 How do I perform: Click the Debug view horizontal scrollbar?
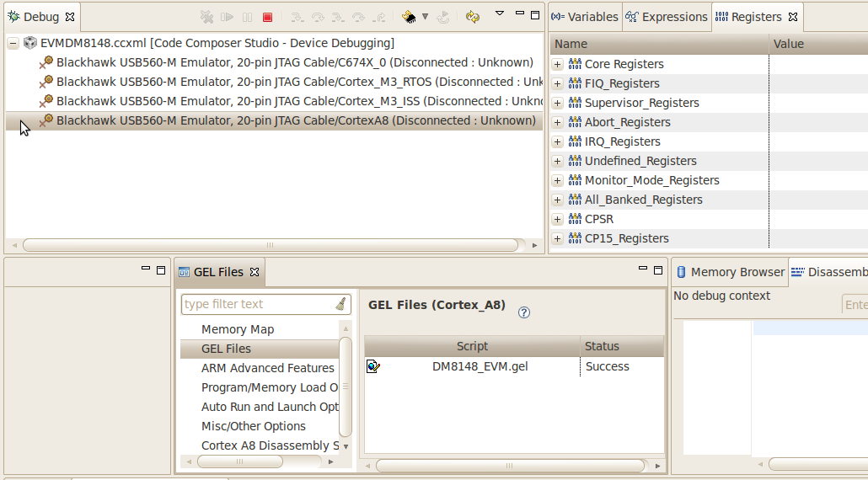pyautogui.click(x=271, y=245)
